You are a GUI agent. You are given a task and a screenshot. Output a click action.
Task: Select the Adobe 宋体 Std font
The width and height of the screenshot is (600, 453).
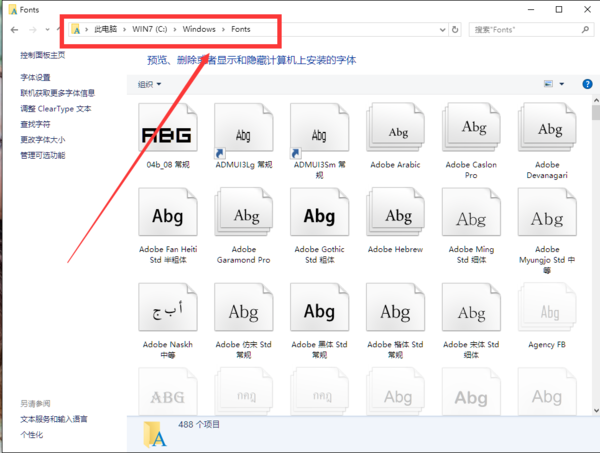point(471,307)
